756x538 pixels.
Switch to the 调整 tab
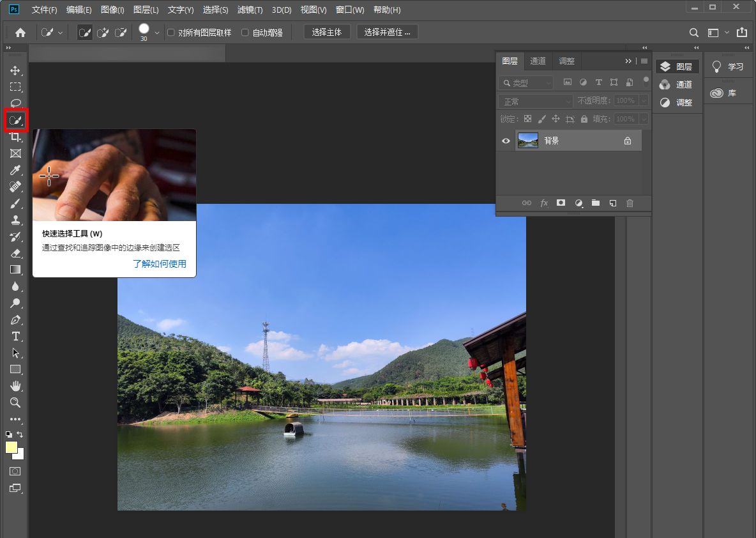[x=566, y=61]
